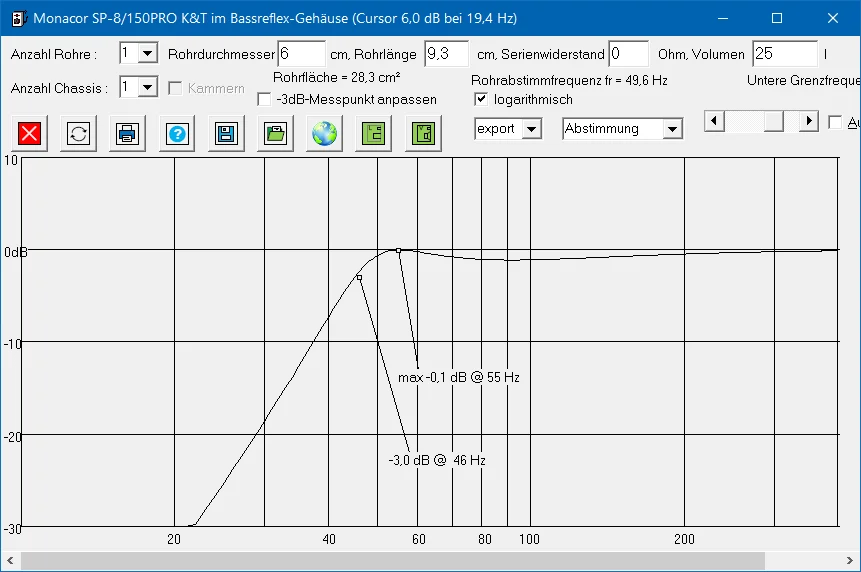Click the globe icon
The width and height of the screenshot is (861, 572).
(x=325, y=133)
